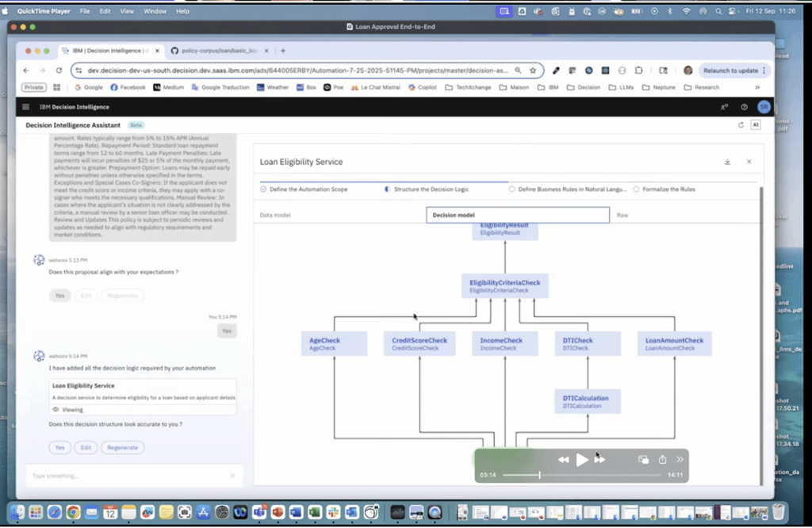Image resolution: width=812 pixels, height=528 pixels.
Task: Open the Le Chat Mistral bookmark
Action: point(375,87)
